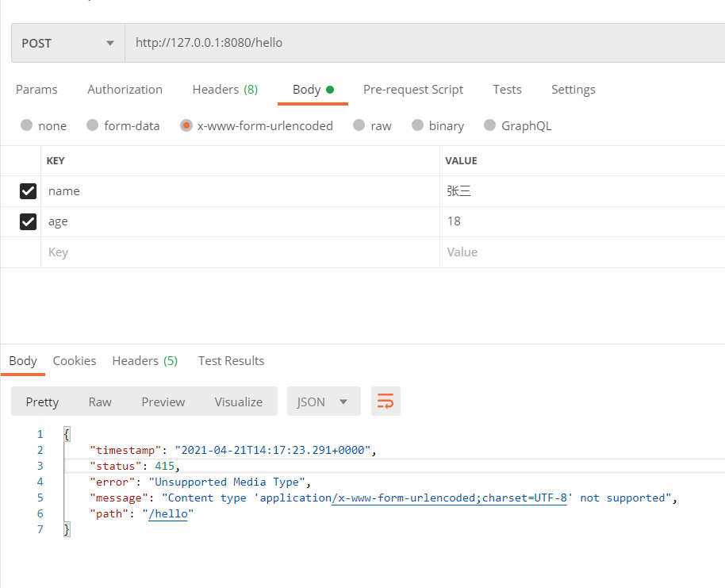725x588 pixels.
Task: Open the Authorization tab
Action: point(125,90)
